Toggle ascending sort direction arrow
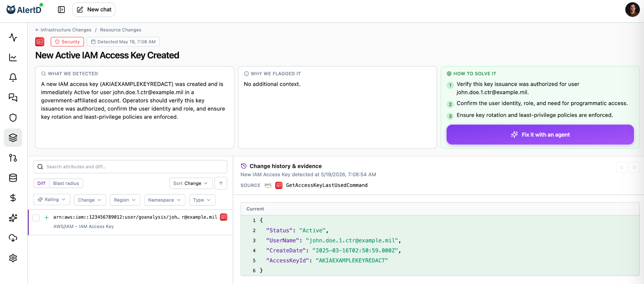Image resolution: width=644 pixels, height=284 pixels. tap(221, 183)
